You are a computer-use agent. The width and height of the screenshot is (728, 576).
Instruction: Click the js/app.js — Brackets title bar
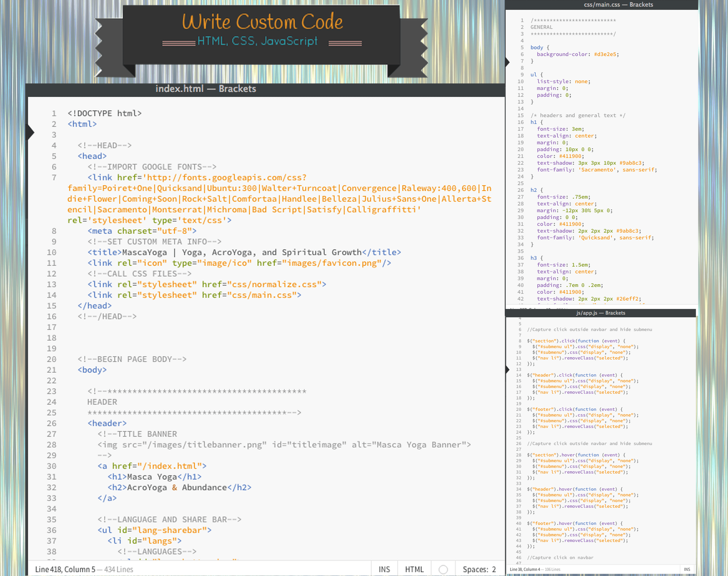click(x=601, y=313)
